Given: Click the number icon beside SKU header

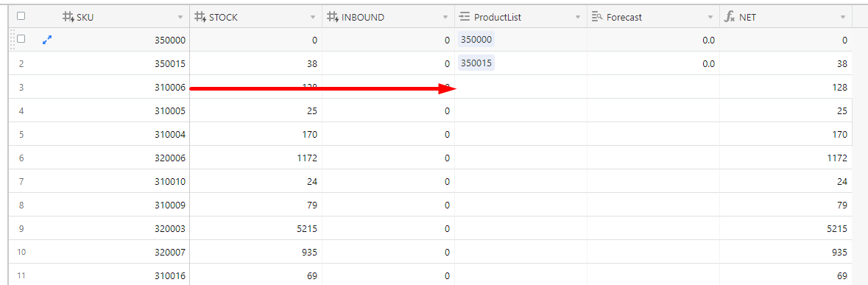Looking at the screenshot, I should pos(68,17).
